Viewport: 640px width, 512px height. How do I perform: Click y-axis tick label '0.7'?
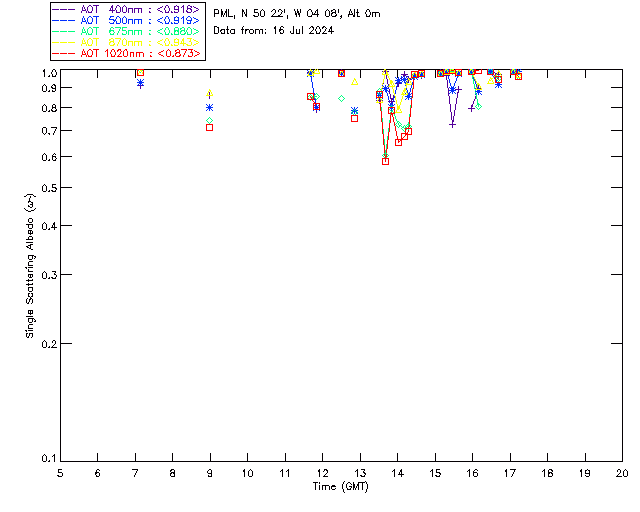pyautogui.click(x=49, y=131)
